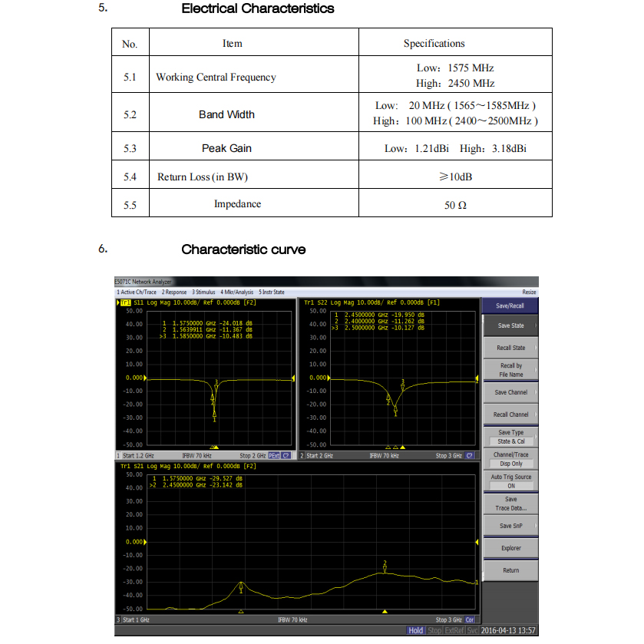Click the Hold status indicator

[415, 630]
